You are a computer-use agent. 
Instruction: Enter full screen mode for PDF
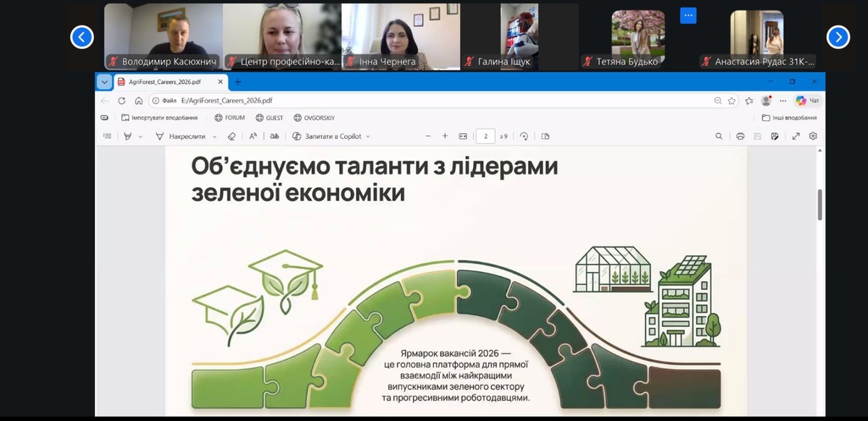point(796,136)
